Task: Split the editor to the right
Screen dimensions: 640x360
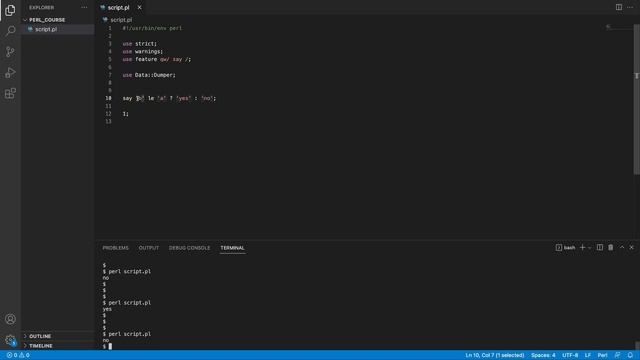Action: coord(619,7)
